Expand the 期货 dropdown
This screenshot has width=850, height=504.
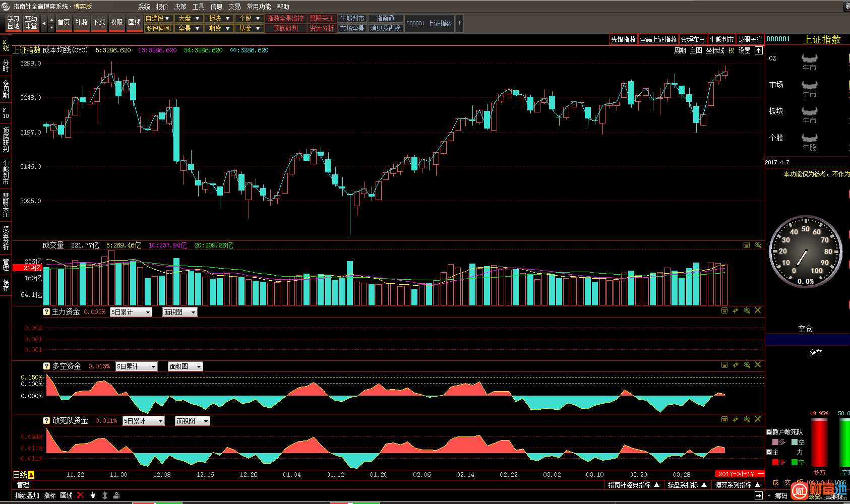coord(219,28)
